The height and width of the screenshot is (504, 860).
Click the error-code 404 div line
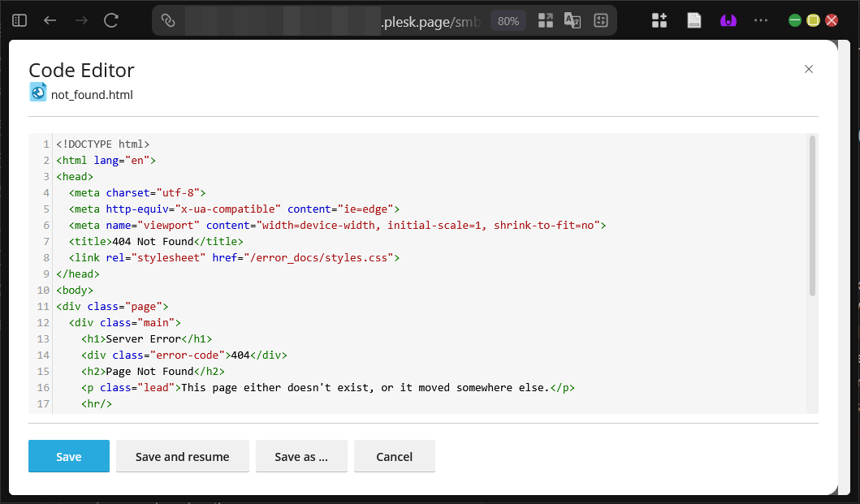(x=184, y=355)
